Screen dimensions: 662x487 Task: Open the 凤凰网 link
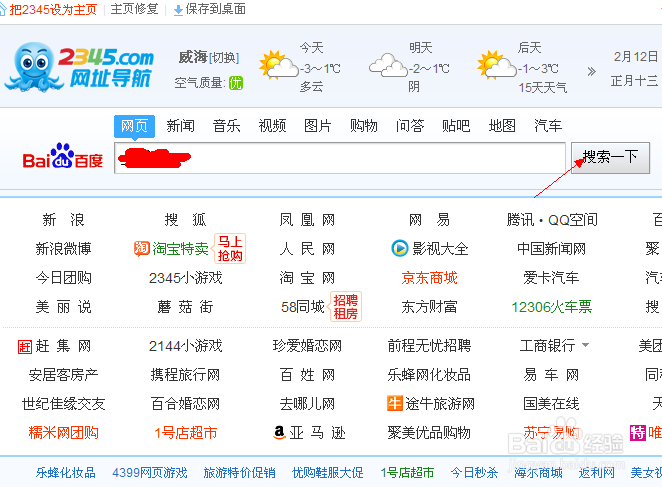click(x=307, y=220)
